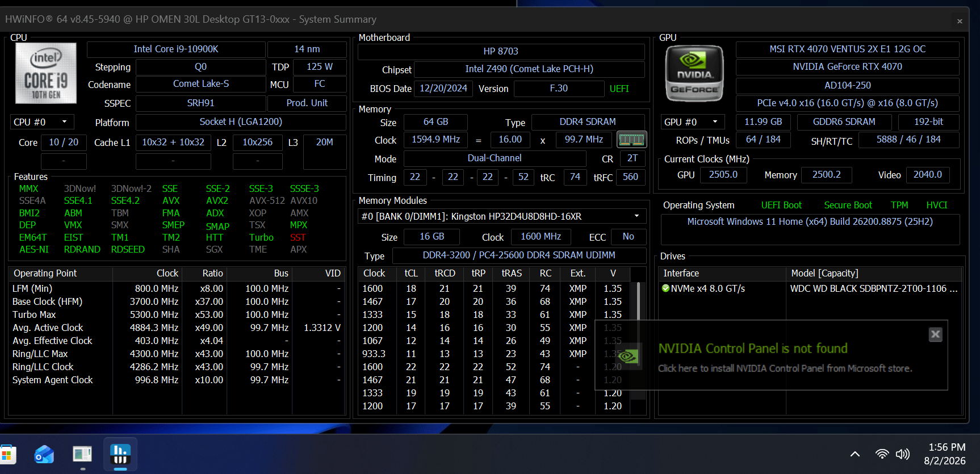Click the install NVIDIA Control Panel message
Screen dimensions: 980x474
[785, 368]
